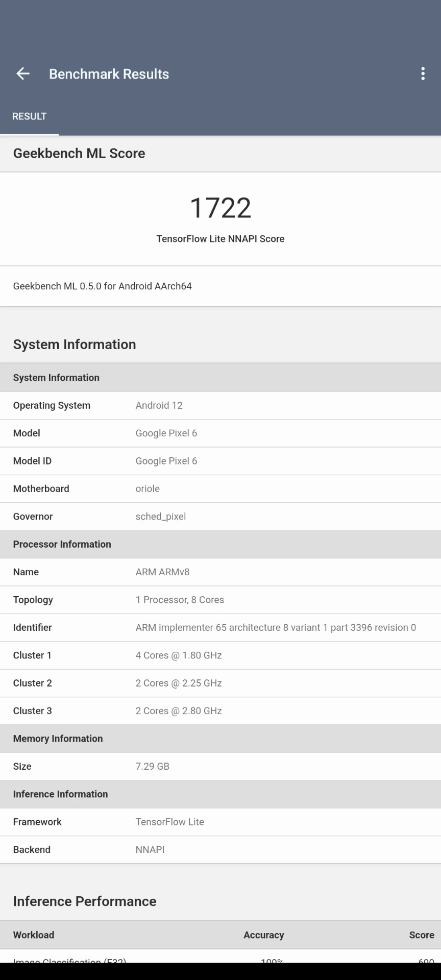Click the Inference Performance heading
Viewport: 441px width, 980px height.
click(85, 901)
